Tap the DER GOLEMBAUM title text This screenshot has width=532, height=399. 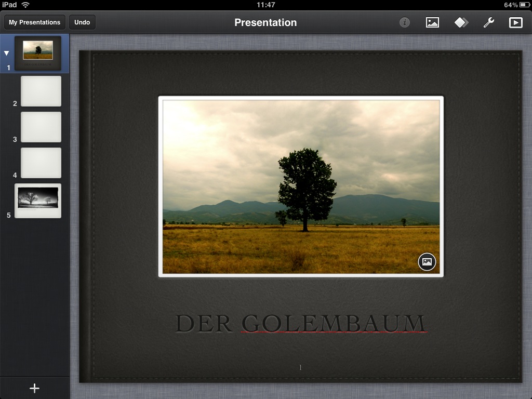tap(300, 323)
